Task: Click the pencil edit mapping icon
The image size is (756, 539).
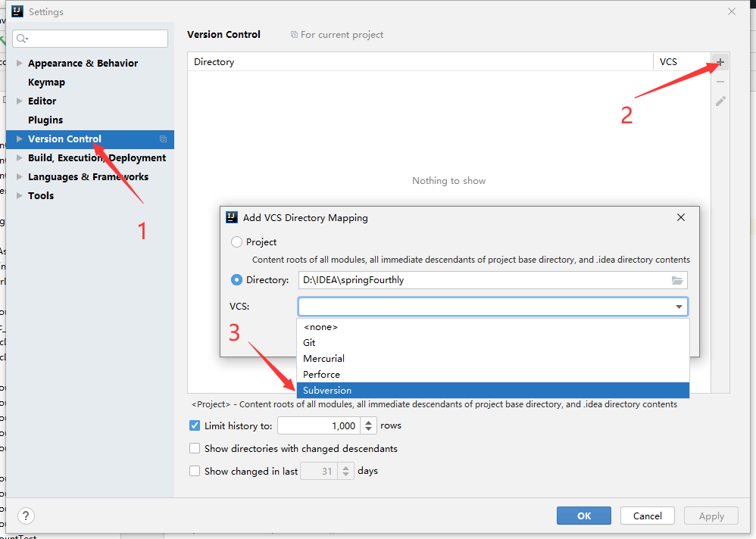Action: [x=720, y=101]
